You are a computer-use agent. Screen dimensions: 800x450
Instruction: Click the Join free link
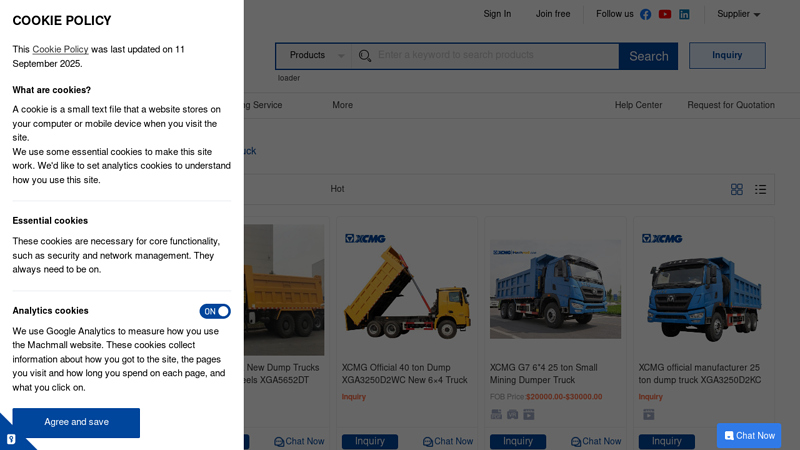[553, 14]
